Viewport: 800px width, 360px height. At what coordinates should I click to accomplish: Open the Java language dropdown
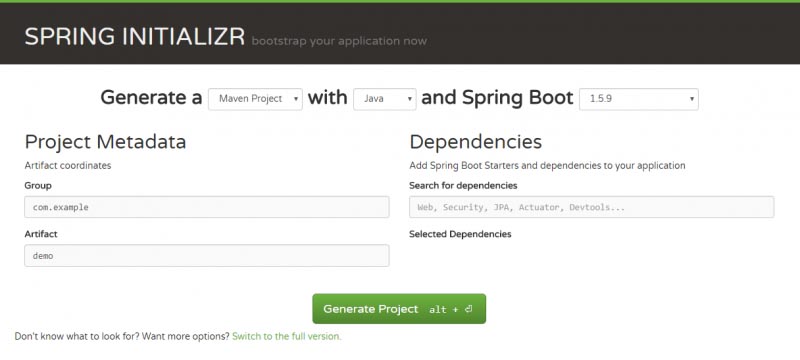[x=385, y=99]
